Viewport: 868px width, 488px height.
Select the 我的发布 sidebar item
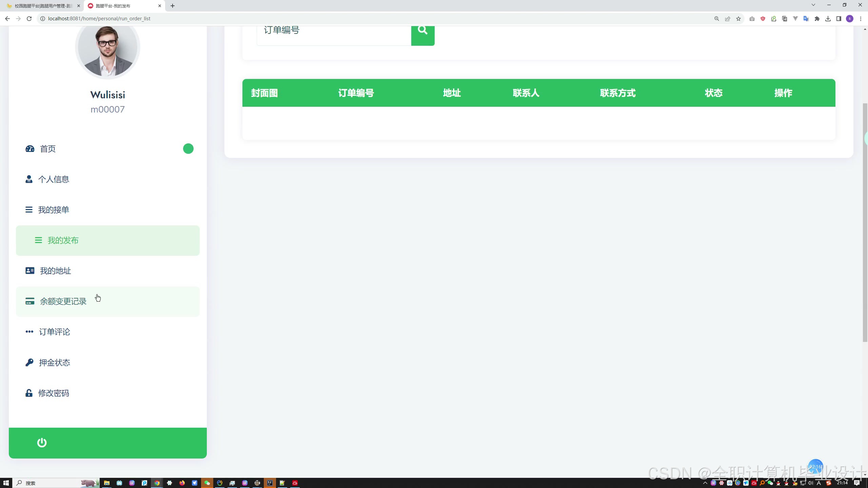point(63,241)
